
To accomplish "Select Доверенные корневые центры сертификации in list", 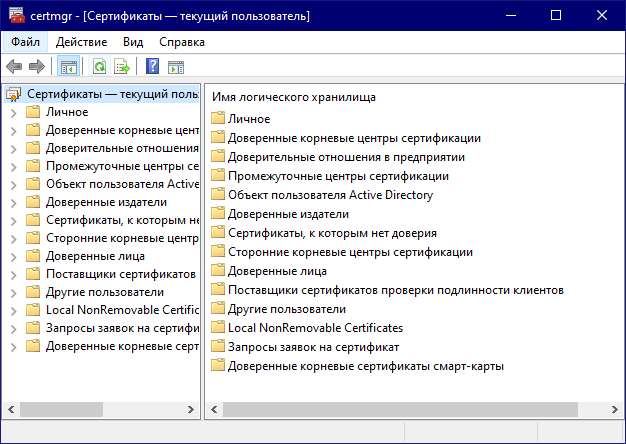I will tap(354, 138).
